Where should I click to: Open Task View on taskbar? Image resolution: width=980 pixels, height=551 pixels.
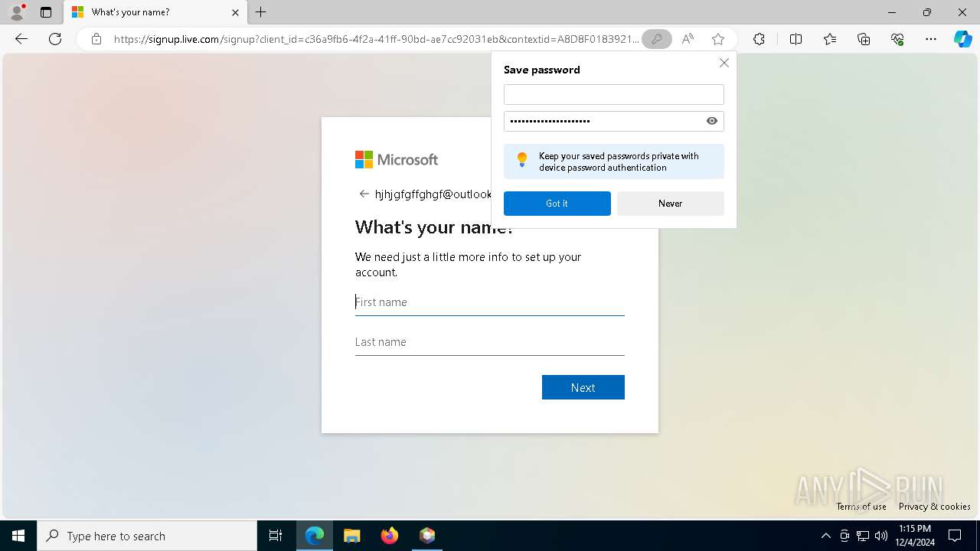[x=276, y=536]
